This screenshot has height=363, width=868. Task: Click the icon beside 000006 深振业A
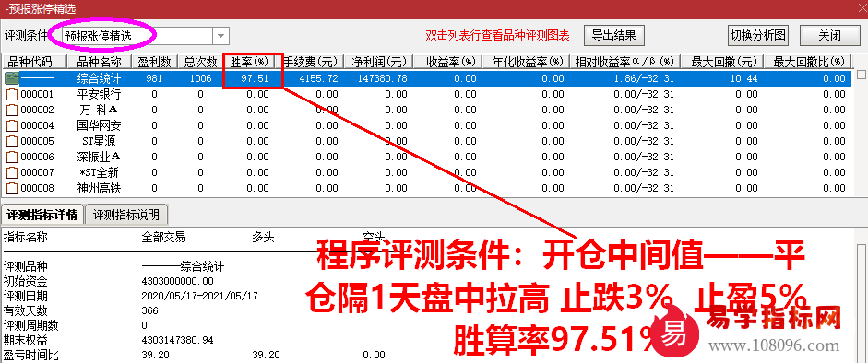pos(11,157)
